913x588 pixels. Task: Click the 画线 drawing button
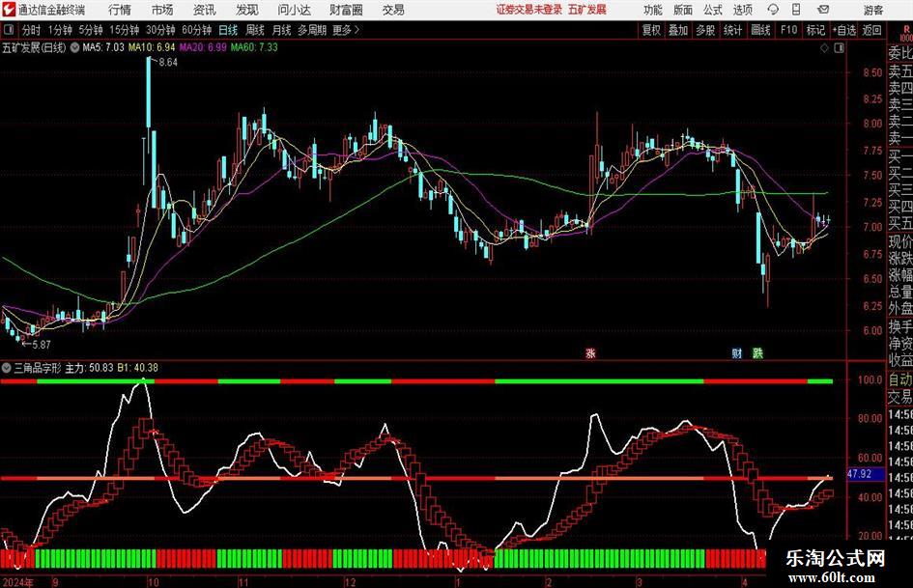click(x=760, y=30)
